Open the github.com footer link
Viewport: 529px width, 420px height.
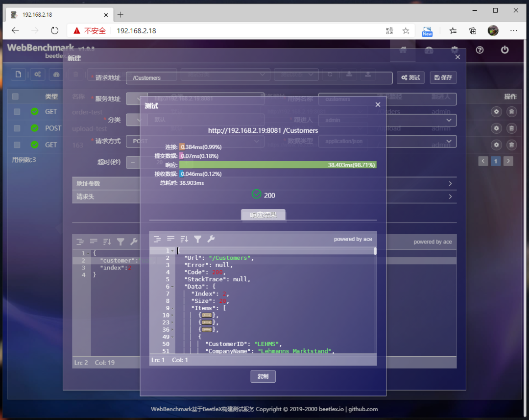click(x=363, y=409)
